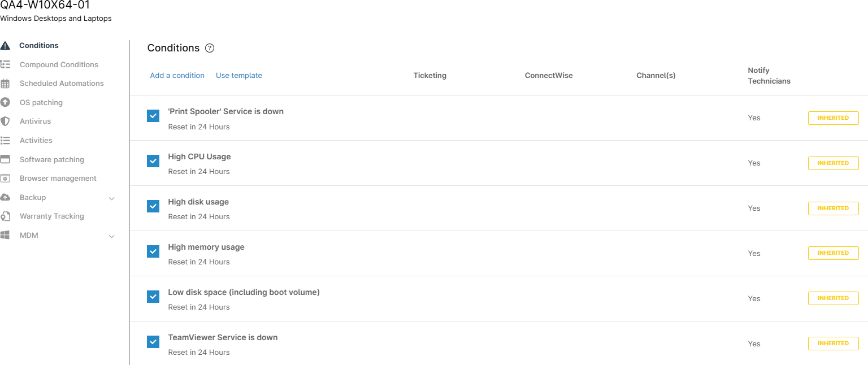868x365 pixels.
Task: Select the Antivirus shield icon
Action: pyautogui.click(x=5, y=121)
